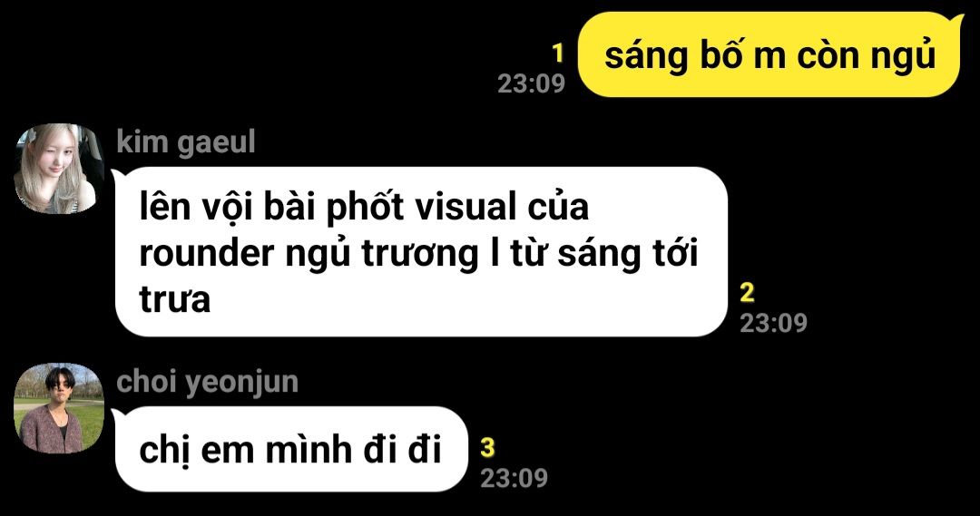Click the 23:09 timestamp beside the yellow bubble

coord(531,83)
